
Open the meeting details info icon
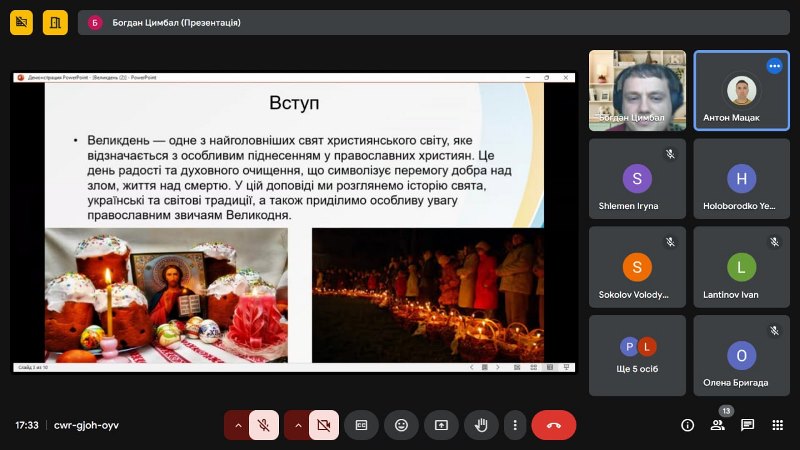click(687, 425)
